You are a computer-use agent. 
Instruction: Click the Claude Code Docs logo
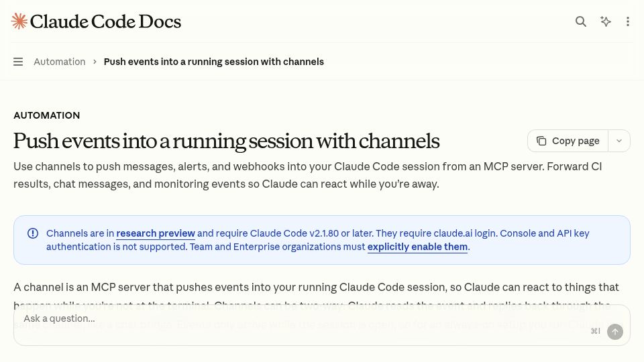click(x=96, y=21)
